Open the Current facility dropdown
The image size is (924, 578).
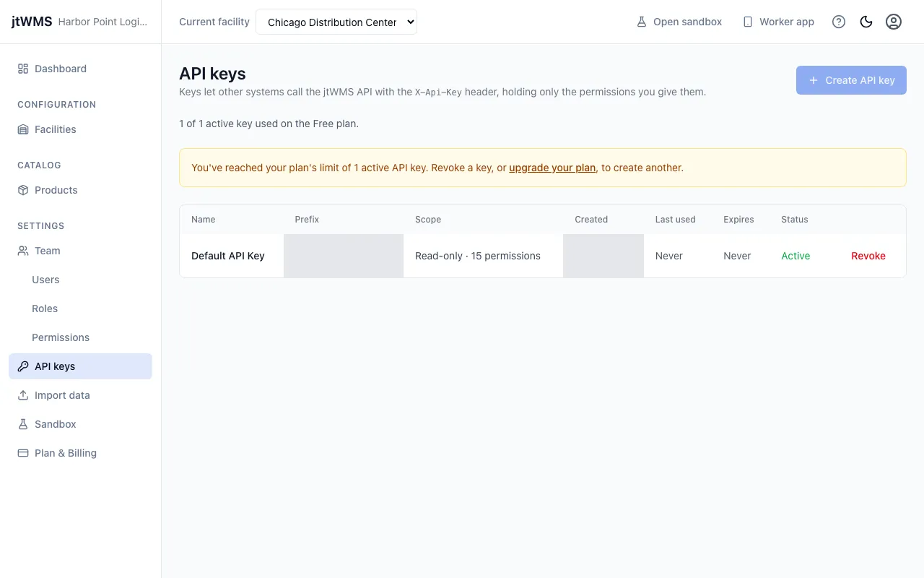click(336, 22)
